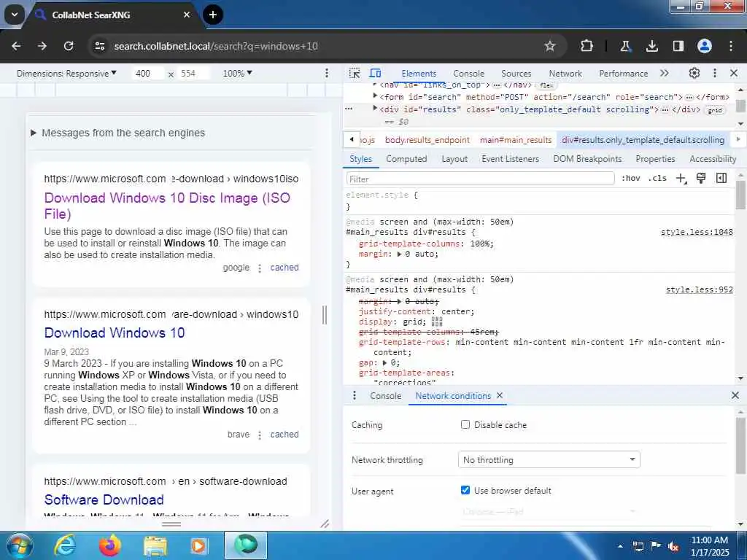Show more DevTools tabs chevron
The image size is (747, 560).
point(664,74)
